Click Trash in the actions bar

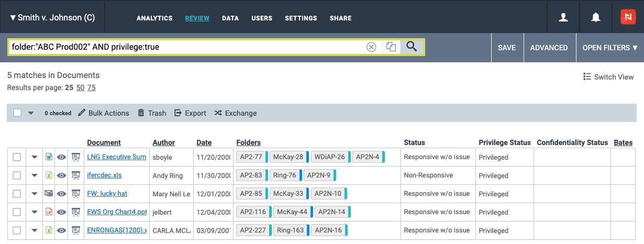tap(152, 113)
